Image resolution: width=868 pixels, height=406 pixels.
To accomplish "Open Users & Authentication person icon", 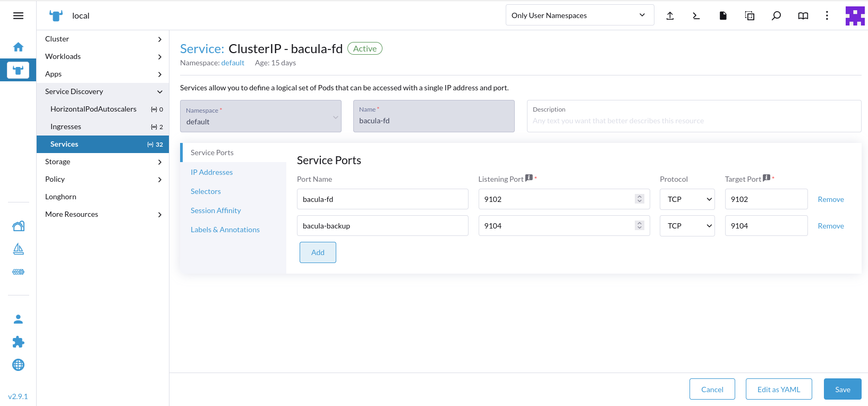I will tap(18, 319).
